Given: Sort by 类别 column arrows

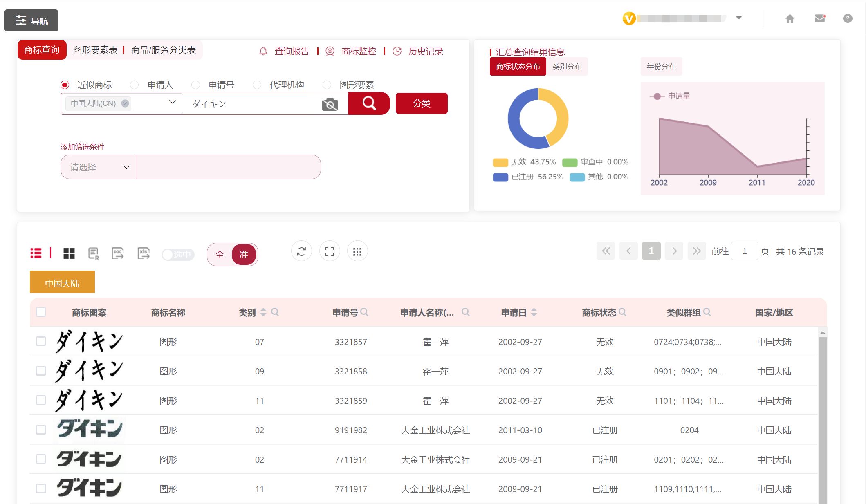Looking at the screenshot, I should click(263, 312).
